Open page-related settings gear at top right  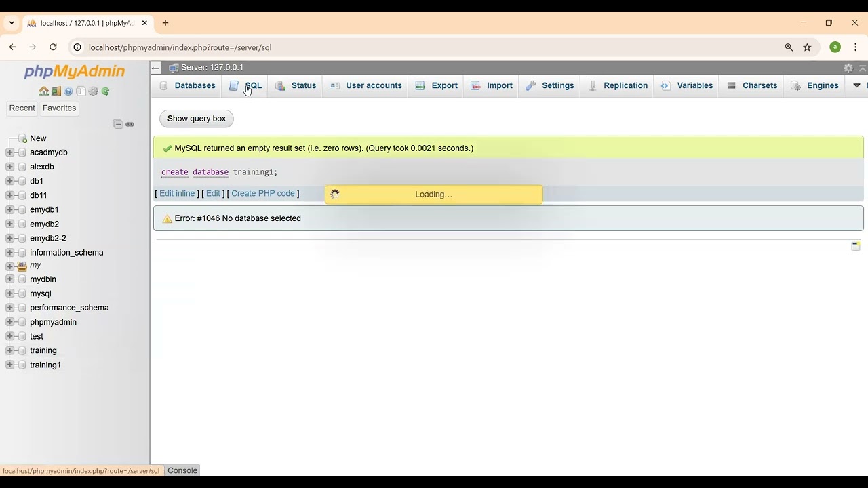(x=848, y=68)
